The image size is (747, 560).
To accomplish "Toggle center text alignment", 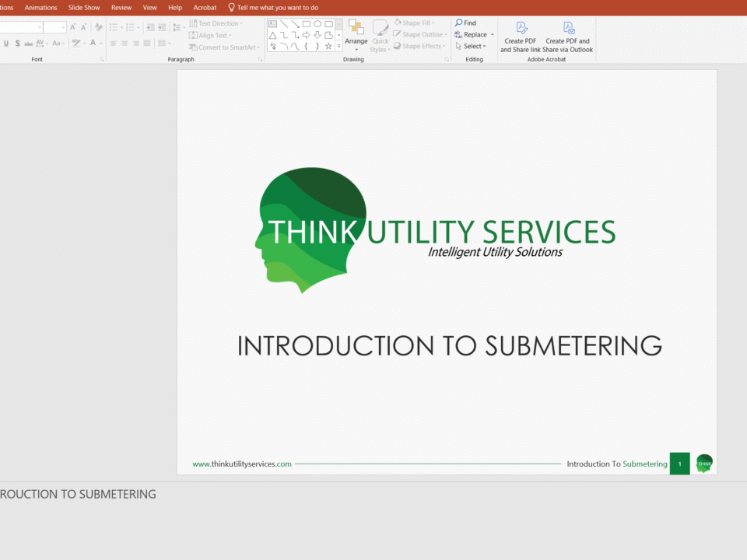I will coord(124,43).
